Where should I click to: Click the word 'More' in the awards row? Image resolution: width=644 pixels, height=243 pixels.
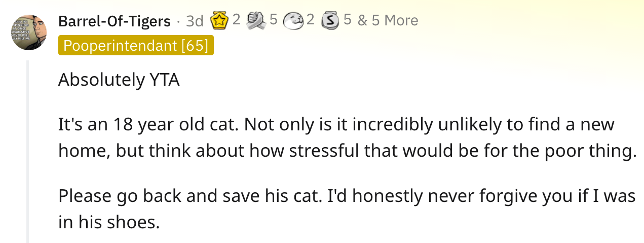401,20
